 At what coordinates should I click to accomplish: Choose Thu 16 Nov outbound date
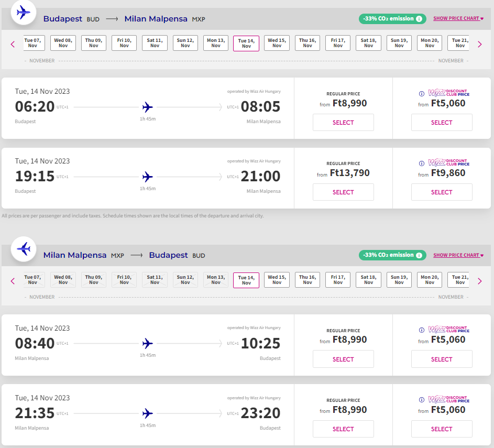308,43
